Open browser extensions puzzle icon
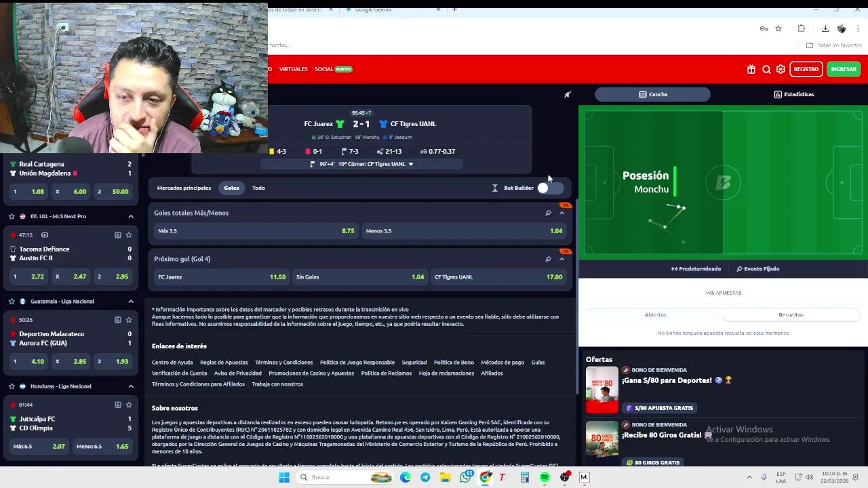The image size is (868, 488). pyautogui.click(x=802, y=28)
